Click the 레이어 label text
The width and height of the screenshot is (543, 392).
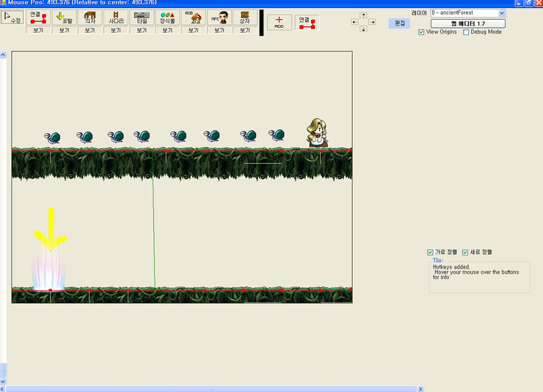pyautogui.click(x=419, y=12)
